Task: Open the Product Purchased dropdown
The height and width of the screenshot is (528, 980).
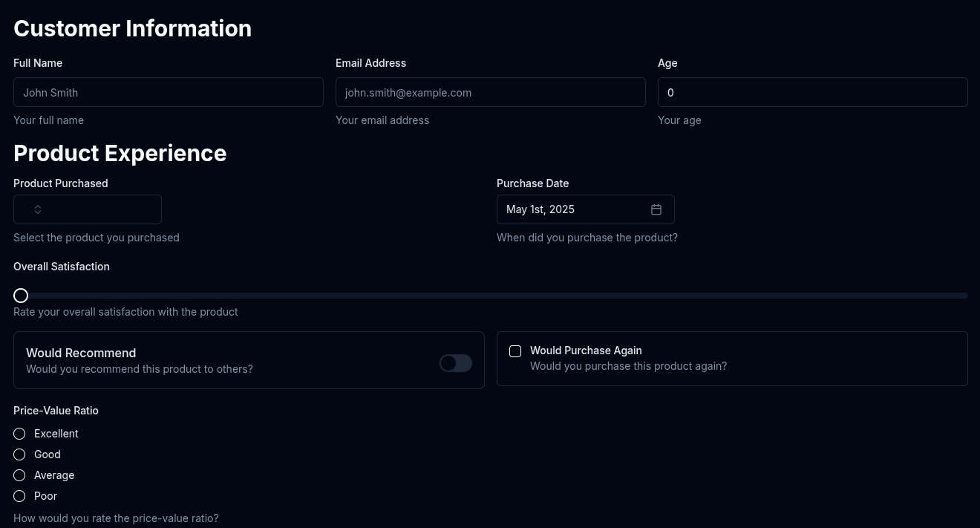Action: pos(88,209)
